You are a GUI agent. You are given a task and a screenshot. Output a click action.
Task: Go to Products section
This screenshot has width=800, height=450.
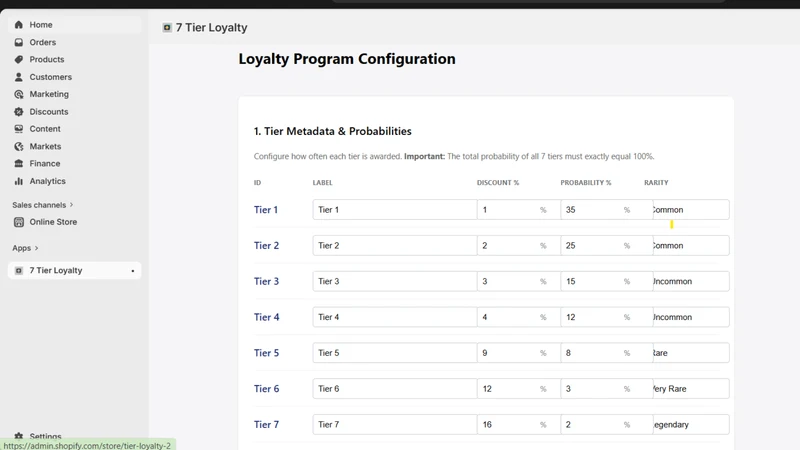(74, 59)
